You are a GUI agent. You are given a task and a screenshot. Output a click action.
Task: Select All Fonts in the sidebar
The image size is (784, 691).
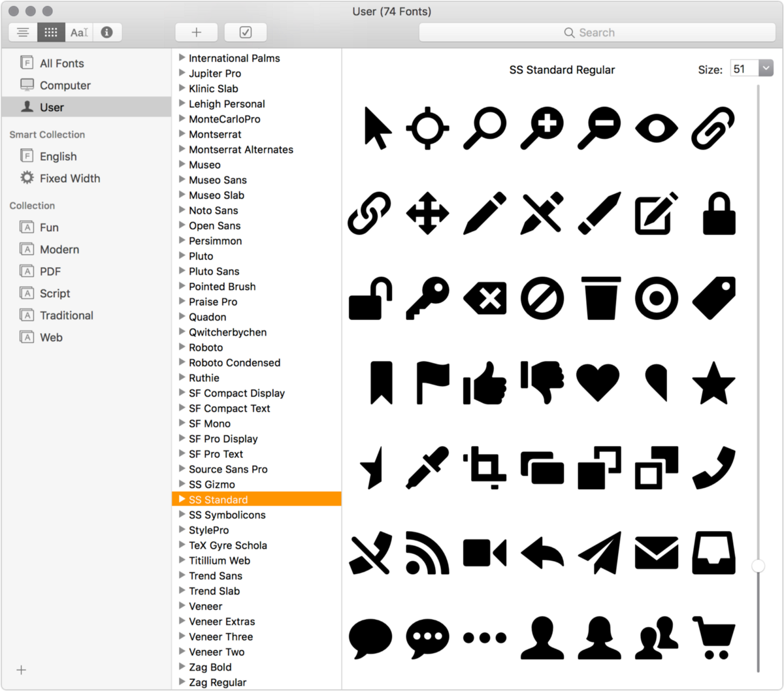(62, 63)
